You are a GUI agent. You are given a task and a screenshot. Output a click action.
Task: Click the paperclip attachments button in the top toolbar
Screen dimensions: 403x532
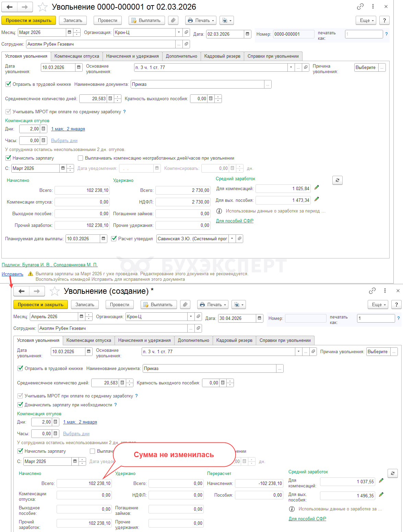pyautogui.click(x=173, y=21)
